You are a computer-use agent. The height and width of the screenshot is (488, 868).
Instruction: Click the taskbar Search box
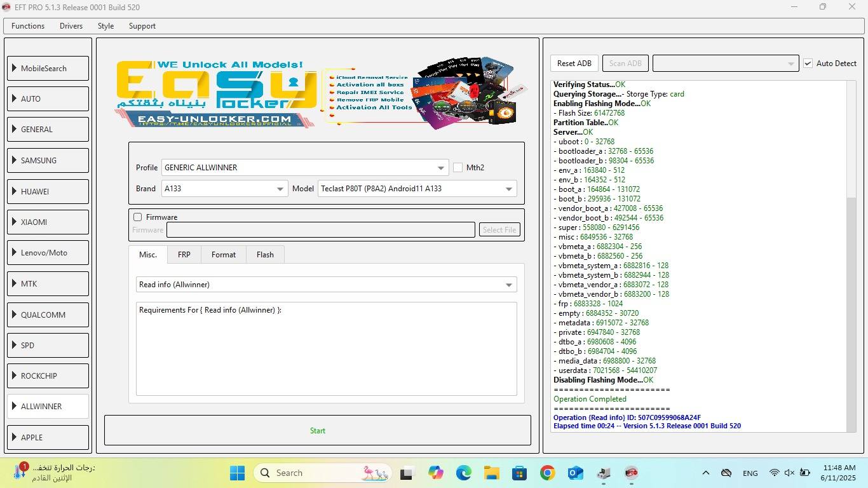pyautogui.click(x=322, y=473)
